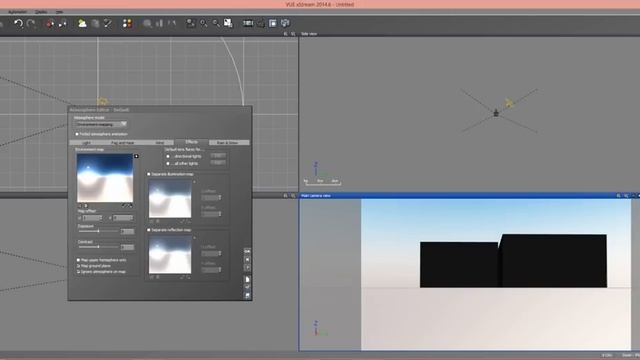Click the Map offset V spinner arrows
Viewport: 640px width, 360px height.
coord(131,218)
